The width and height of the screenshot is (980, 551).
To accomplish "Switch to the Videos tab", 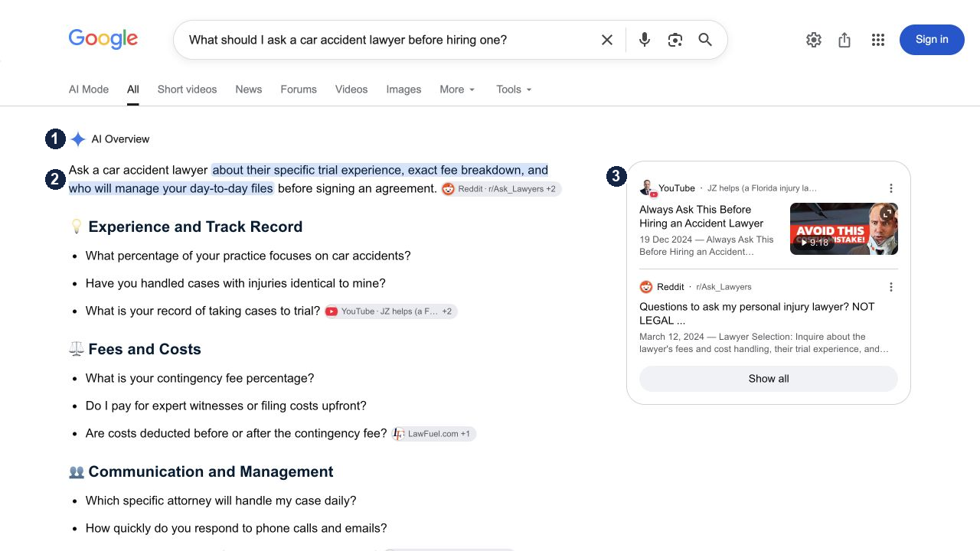I will [351, 90].
